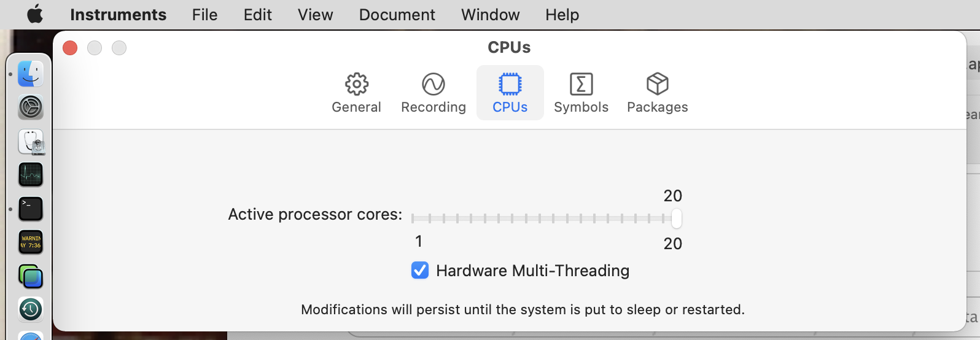The width and height of the screenshot is (980, 340).
Task: Disable Hardware Multi-Threading checkbox
Action: click(420, 270)
